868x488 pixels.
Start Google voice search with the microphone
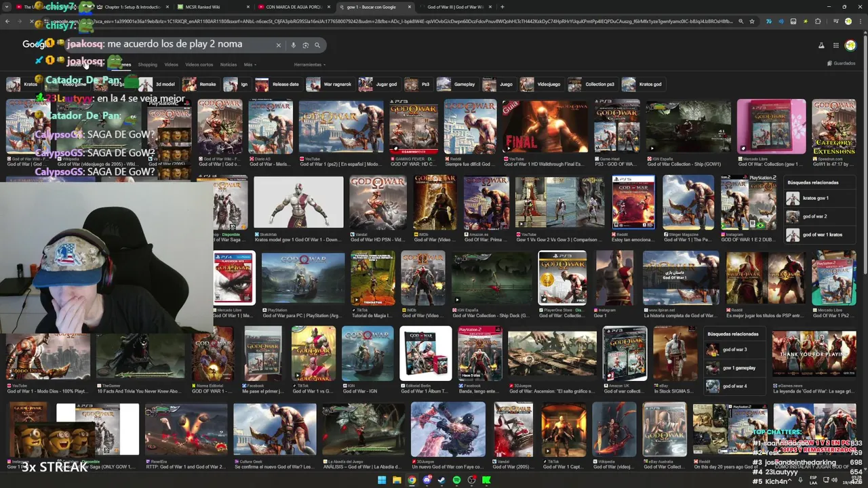point(293,45)
